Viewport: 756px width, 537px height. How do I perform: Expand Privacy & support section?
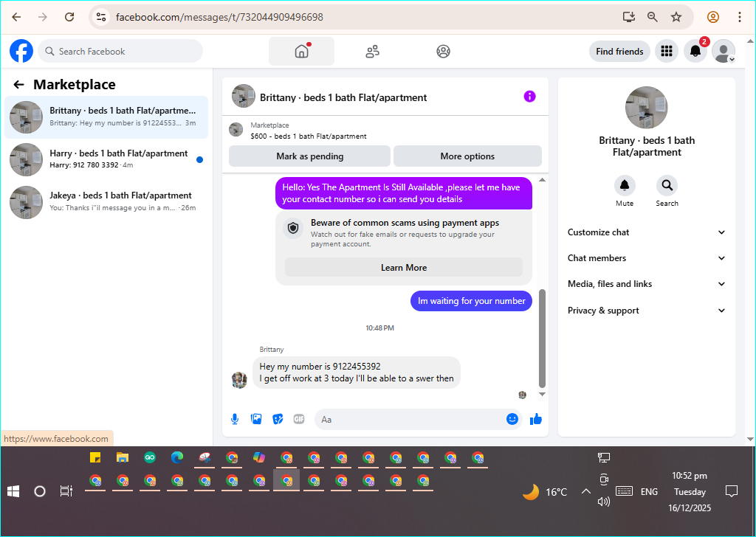647,311
